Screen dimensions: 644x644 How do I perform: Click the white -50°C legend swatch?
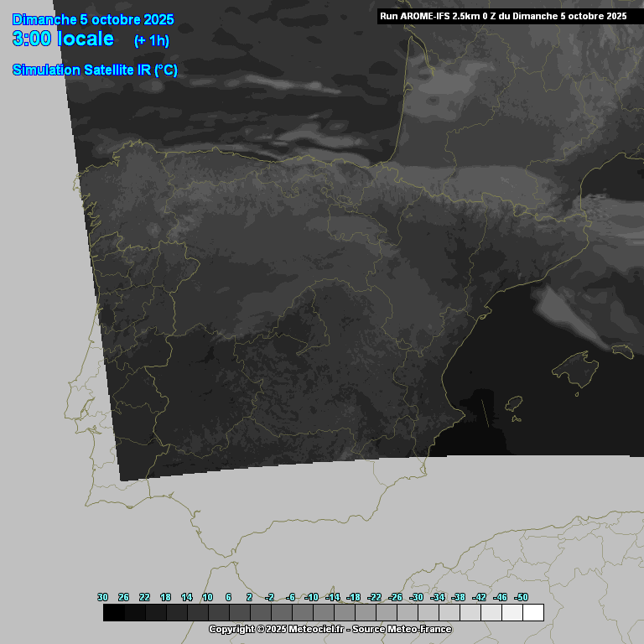coord(532,613)
